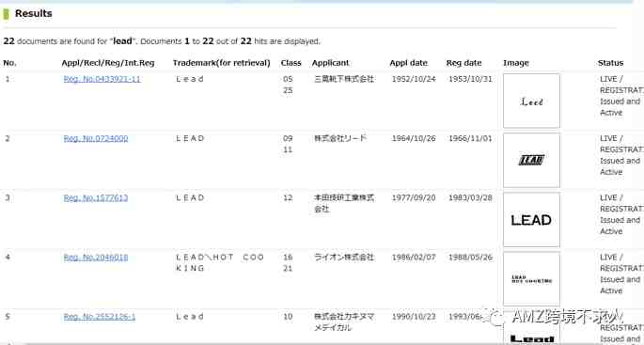Click the Status column header
The width and height of the screenshot is (644, 345).
611,63
